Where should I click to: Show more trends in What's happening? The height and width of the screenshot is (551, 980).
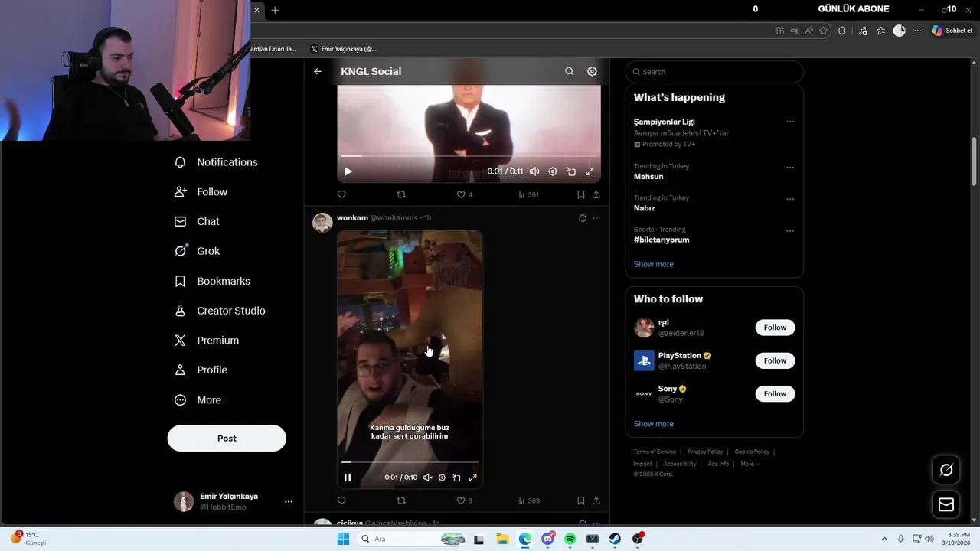coord(654,264)
